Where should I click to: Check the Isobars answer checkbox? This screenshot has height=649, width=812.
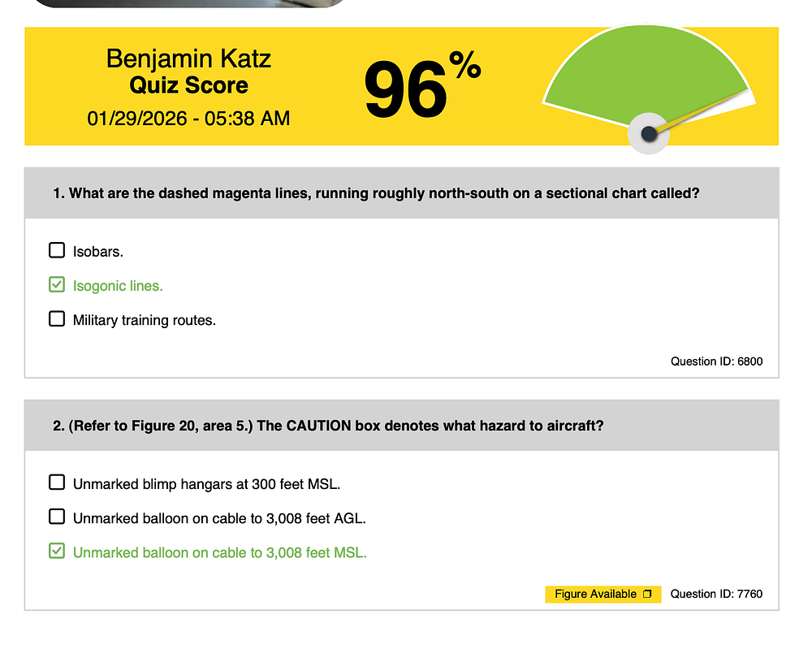(x=57, y=250)
